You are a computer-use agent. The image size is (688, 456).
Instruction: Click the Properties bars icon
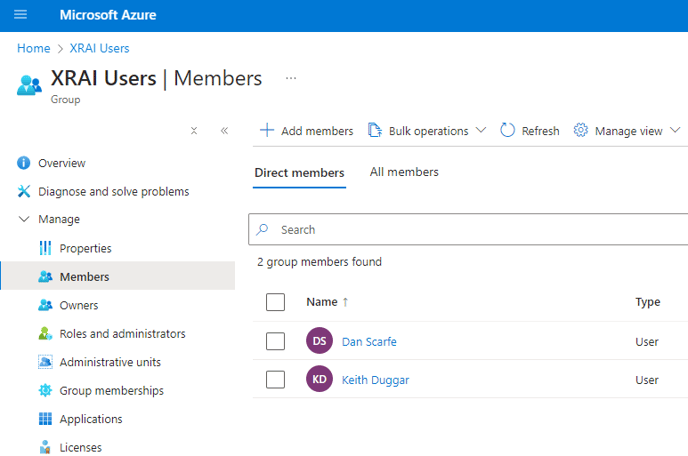tap(45, 248)
